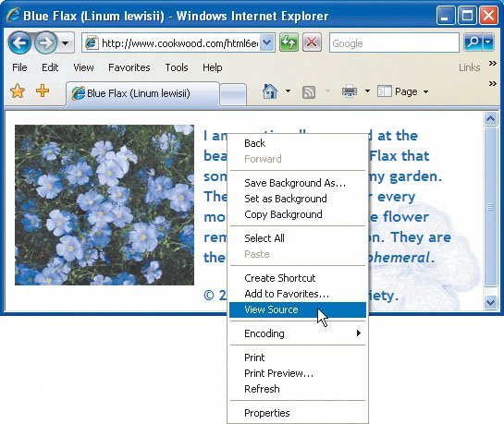This screenshot has height=424, width=504.
Task: Open the Page menu dropdown
Action: click(403, 91)
